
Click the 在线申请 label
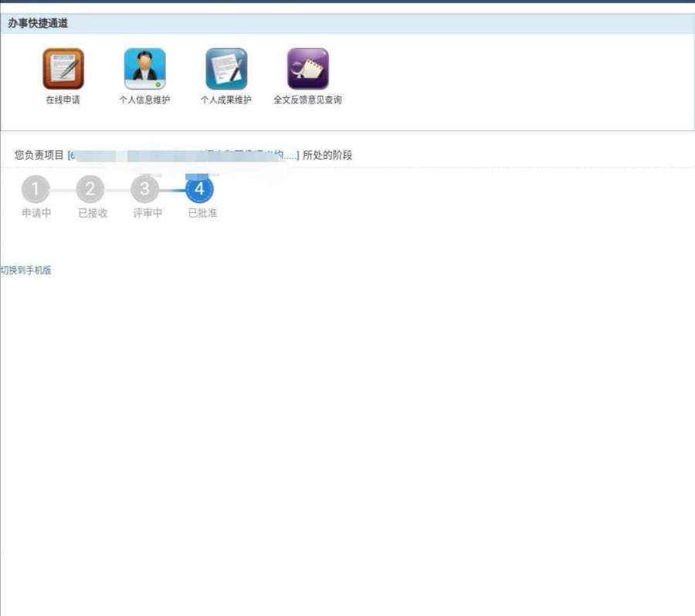(63, 100)
